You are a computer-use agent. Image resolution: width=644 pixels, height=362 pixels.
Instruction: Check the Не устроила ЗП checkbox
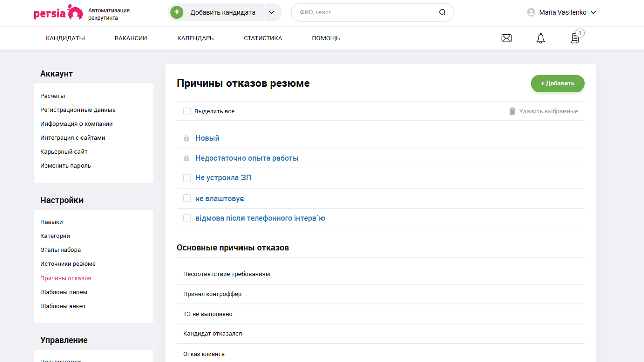[187, 177]
